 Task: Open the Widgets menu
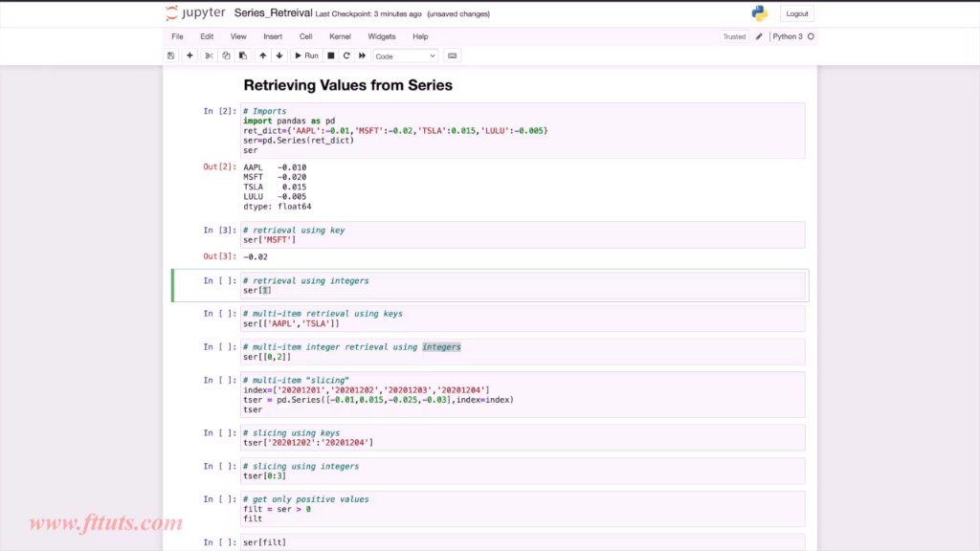click(381, 36)
